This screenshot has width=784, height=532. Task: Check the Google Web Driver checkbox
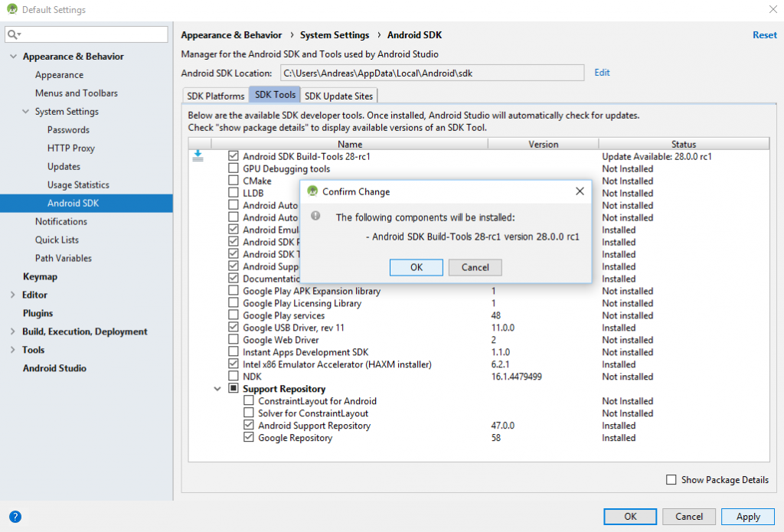point(234,340)
